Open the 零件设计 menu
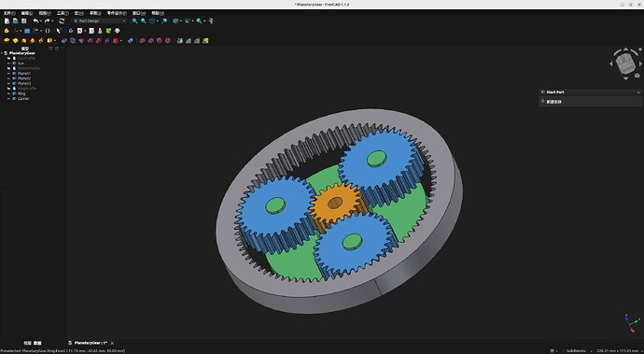The height and width of the screenshot is (354, 644). click(x=117, y=13)
